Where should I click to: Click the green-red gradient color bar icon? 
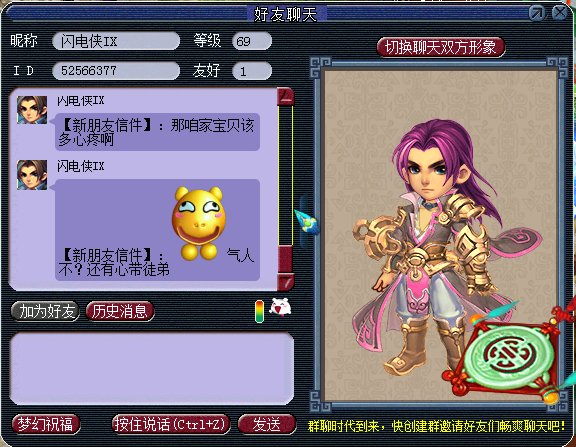point(259,311)
